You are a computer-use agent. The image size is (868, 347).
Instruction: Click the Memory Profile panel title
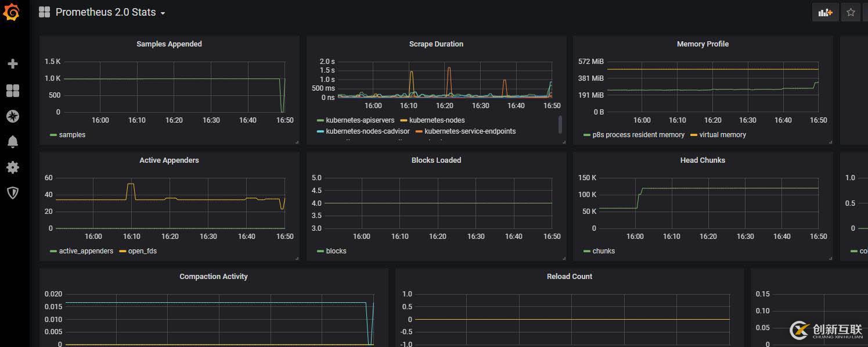(x=703, y=44)
